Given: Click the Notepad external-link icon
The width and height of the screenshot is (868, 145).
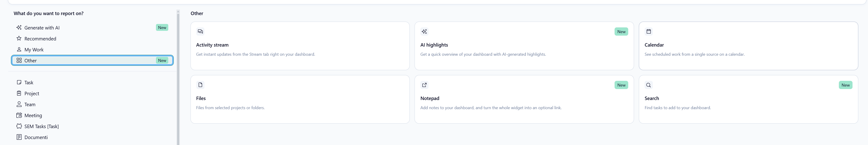Looking at the screenshot, I should [x=424, y=85].
